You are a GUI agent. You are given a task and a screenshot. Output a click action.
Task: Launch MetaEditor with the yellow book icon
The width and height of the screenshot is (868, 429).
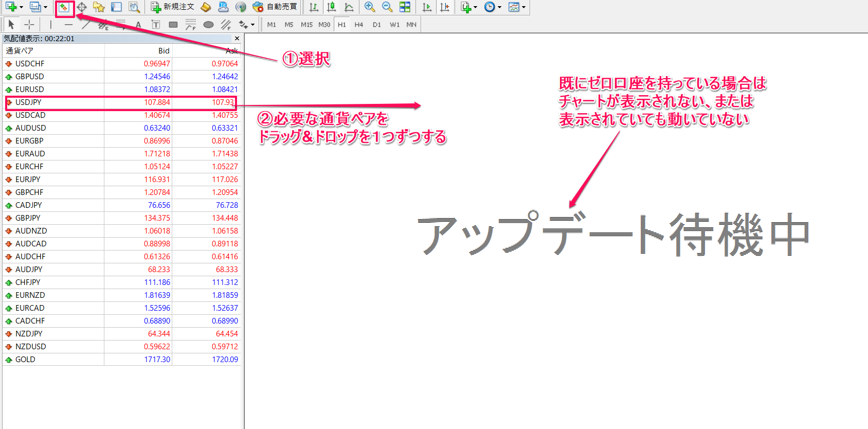click(x=206, y=7)
